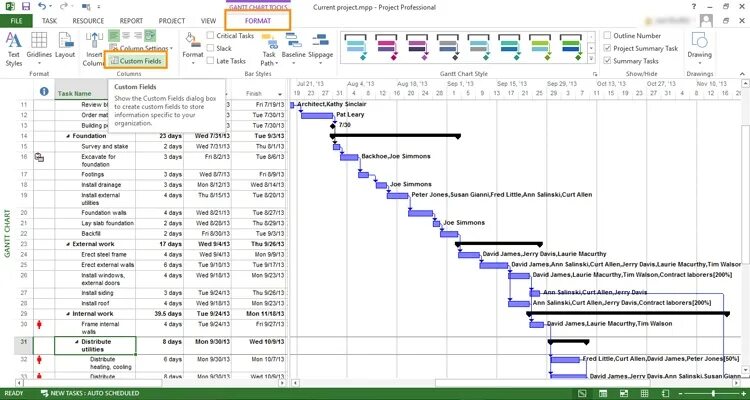The height and width of the screenshot is (400, 750).
Task: Select the green-blue Gantt chart style
Action: 571,47
